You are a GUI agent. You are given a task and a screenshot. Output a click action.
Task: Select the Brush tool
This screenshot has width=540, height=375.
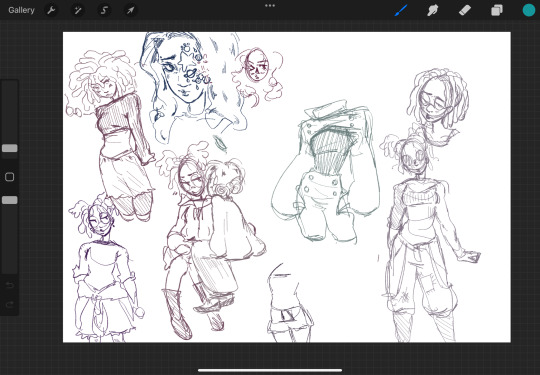click(401, 10)
